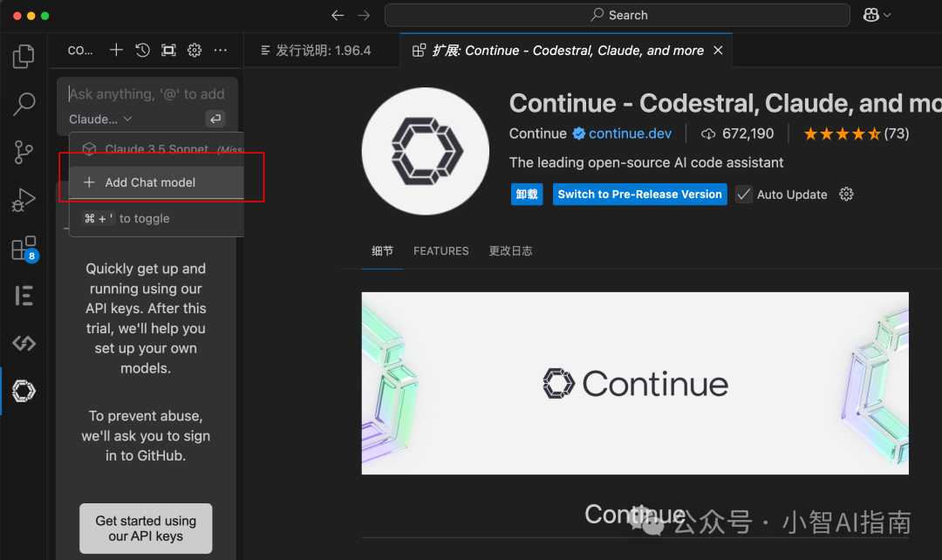
Task: Toggle the Auto Update checkbox
Action: pyautogui.click(x=743, y=195)
